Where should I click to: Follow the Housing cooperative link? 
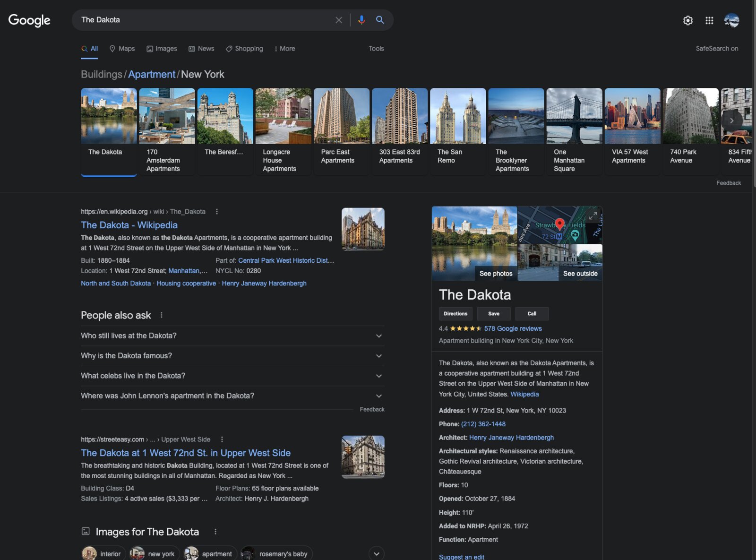click(x=186, y=284)
